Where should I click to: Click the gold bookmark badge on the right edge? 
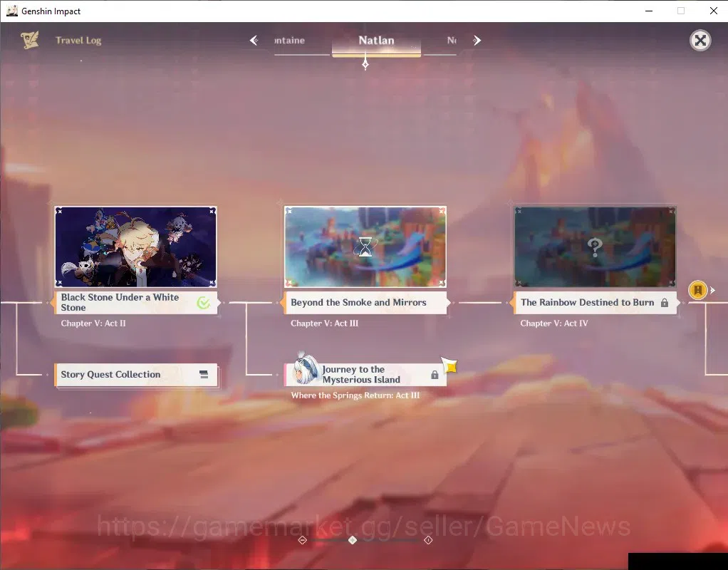point(697,290)
